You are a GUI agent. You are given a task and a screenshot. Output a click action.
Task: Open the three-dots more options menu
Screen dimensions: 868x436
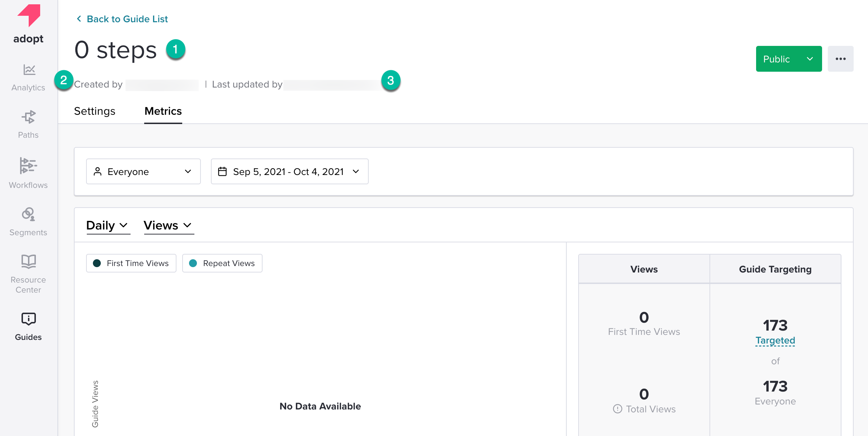840,59
